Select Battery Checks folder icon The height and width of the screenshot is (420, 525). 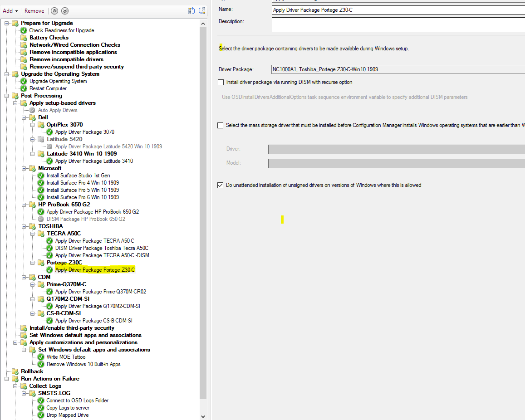[24, 38]
